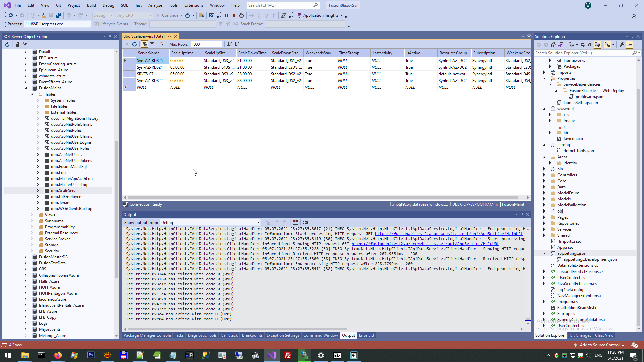Click Continue debugging button
Image resolution: width=644 pixels, height=362 pixels.
167,15
